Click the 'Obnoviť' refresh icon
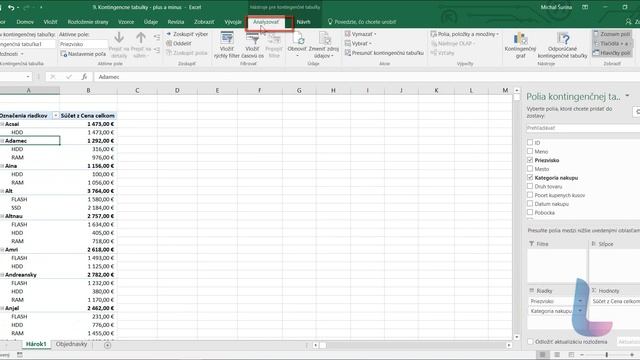Viewport: 640px width, 360px height. tap(297, 44)
